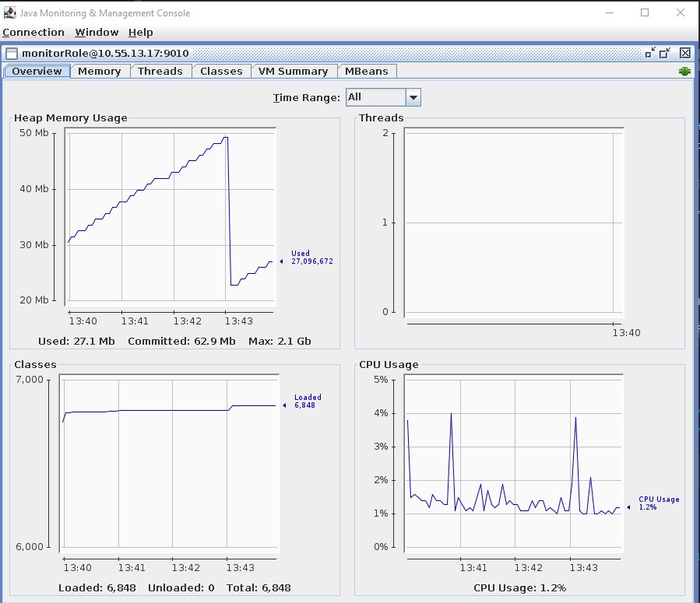The height and width of the screenshot is (603, 700).
Task: Maximize the monitorRole internal frame
Action: coord(666,53)
